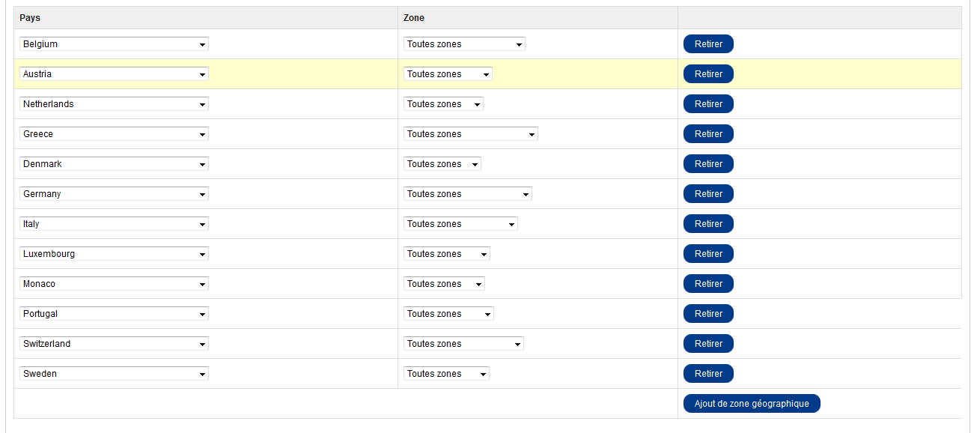Open the Austria country dropdown
Viewport: 980px width, 433px height.
click(114, 74)
